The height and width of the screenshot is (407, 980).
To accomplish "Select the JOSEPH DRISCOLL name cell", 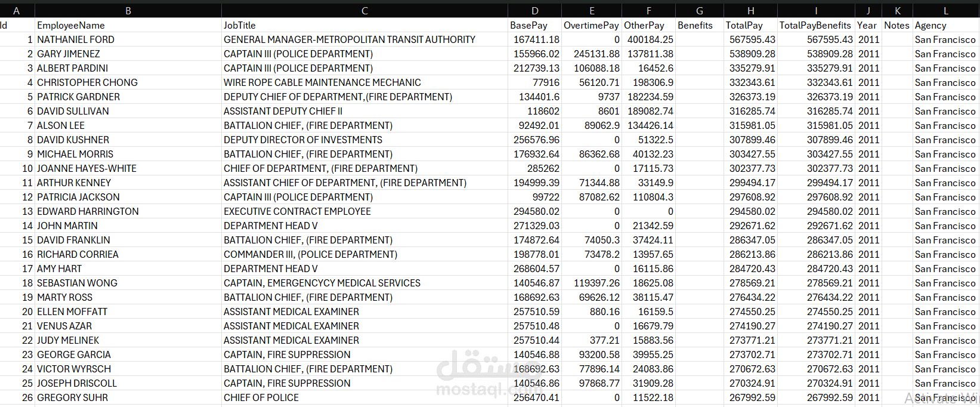I will coord(128,383).
